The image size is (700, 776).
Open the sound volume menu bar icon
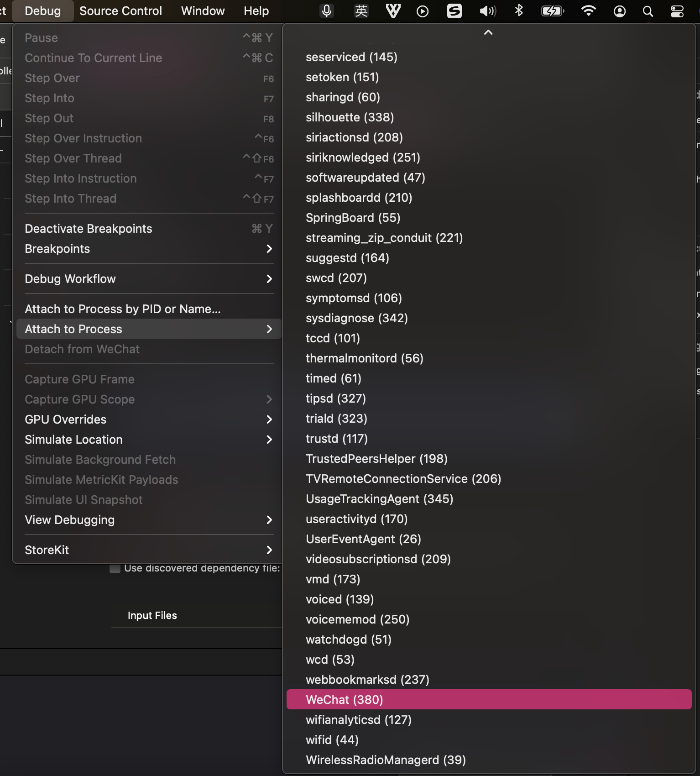(487, 11)
